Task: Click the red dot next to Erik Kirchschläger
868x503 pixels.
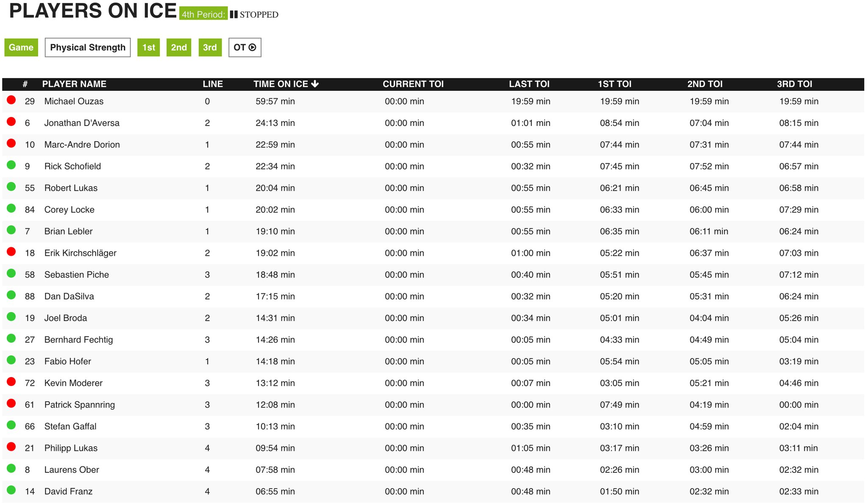Action: click(11, 252)
